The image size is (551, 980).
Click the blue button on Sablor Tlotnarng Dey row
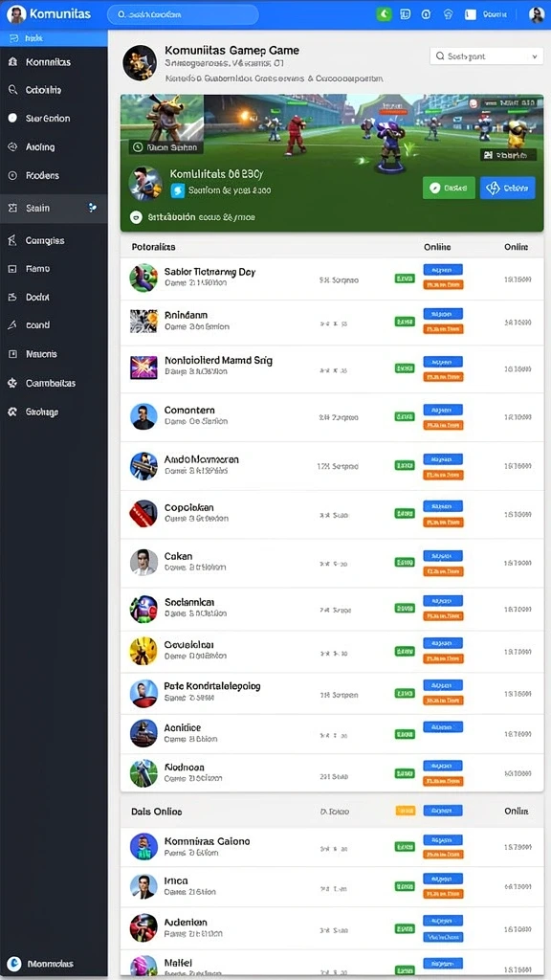coord(443,270)
